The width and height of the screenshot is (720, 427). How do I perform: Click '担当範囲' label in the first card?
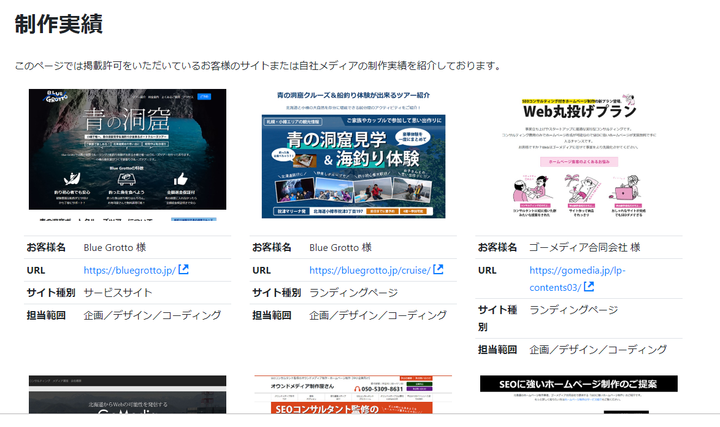(x=46, y=315)
